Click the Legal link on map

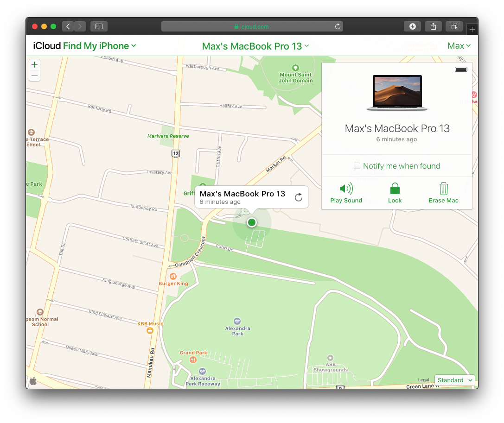[423, 380]
